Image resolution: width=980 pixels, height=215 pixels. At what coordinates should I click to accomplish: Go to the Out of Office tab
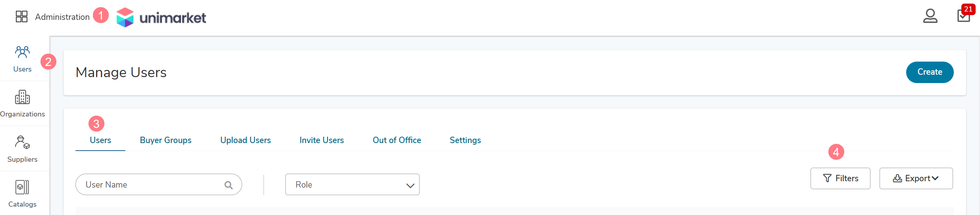[x=397, y=140]
